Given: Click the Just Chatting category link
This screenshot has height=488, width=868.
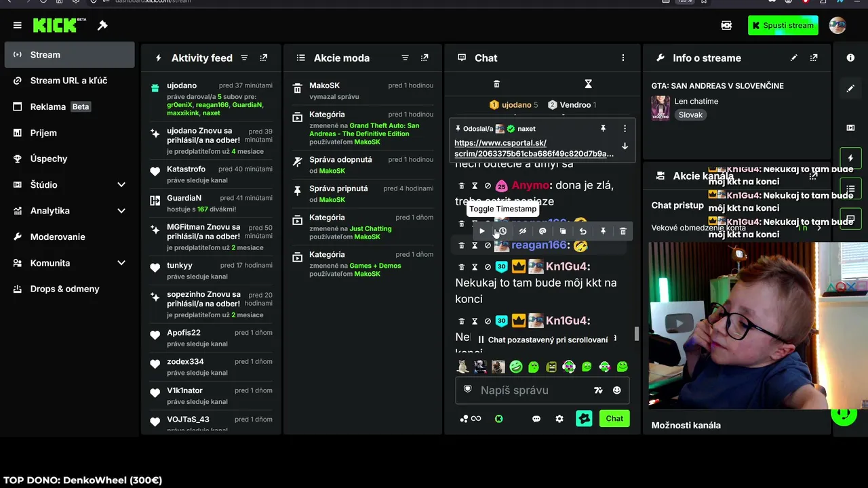Looking at the screenshot, I should (x=370, y=228).
